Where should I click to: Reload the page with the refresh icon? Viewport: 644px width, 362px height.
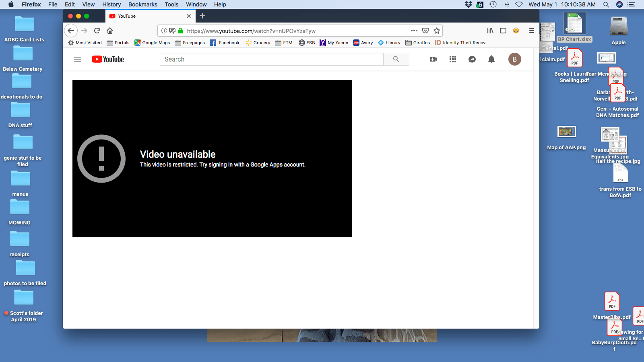pos(97,31)
